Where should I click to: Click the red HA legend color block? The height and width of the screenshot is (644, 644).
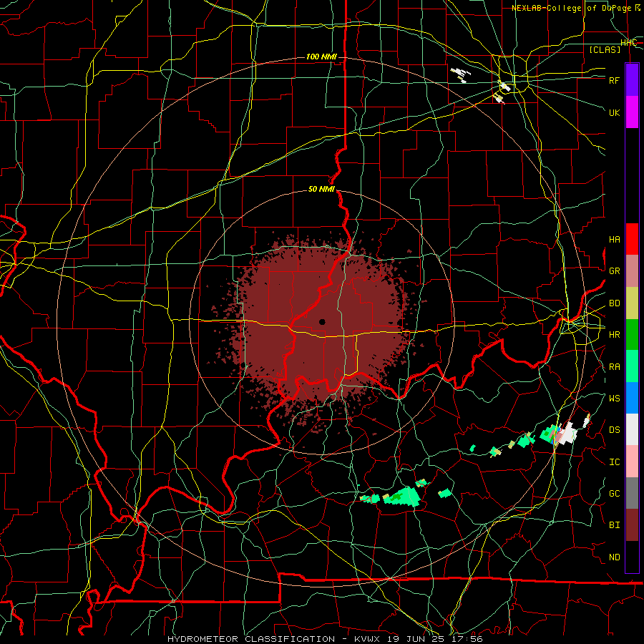[632, 239]
